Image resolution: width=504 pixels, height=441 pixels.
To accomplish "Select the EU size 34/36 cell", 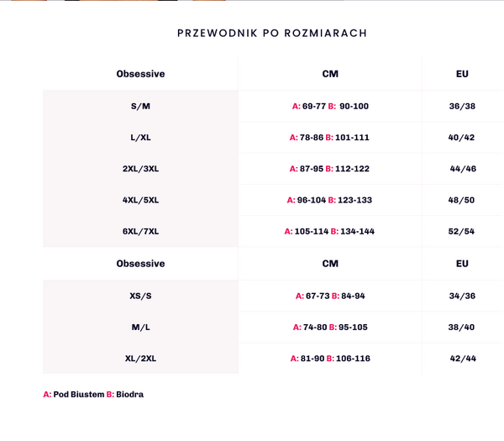I will pos(462,296).
